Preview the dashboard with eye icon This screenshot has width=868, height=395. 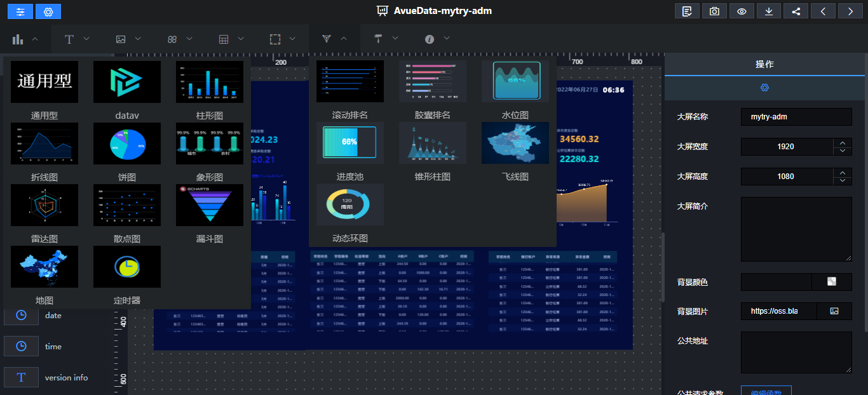click(742, 11)
